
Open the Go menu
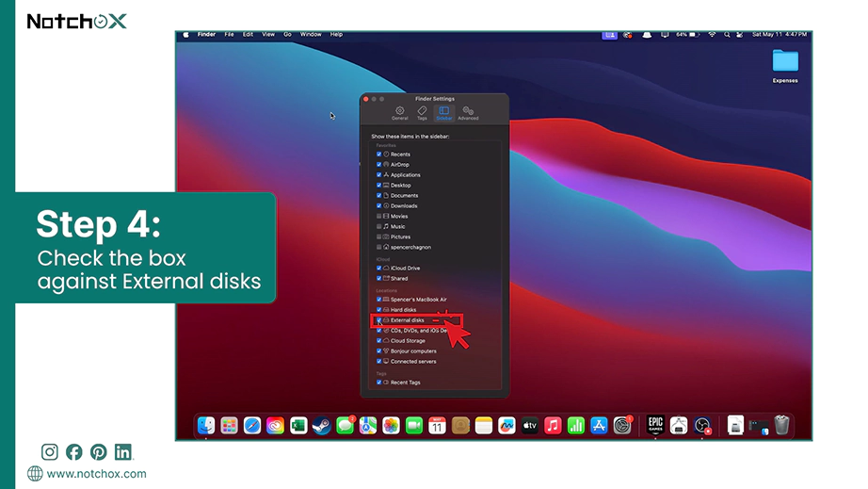click(287, 34)
